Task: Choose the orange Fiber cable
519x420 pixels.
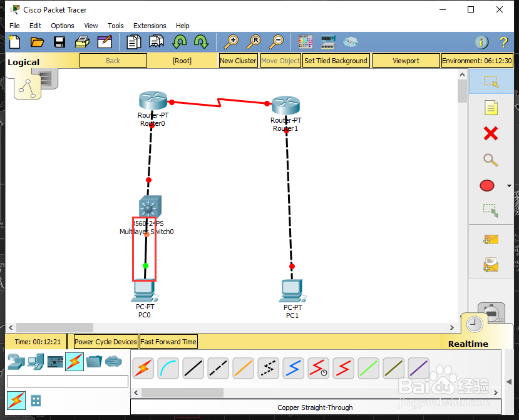Action: [244, 368]
